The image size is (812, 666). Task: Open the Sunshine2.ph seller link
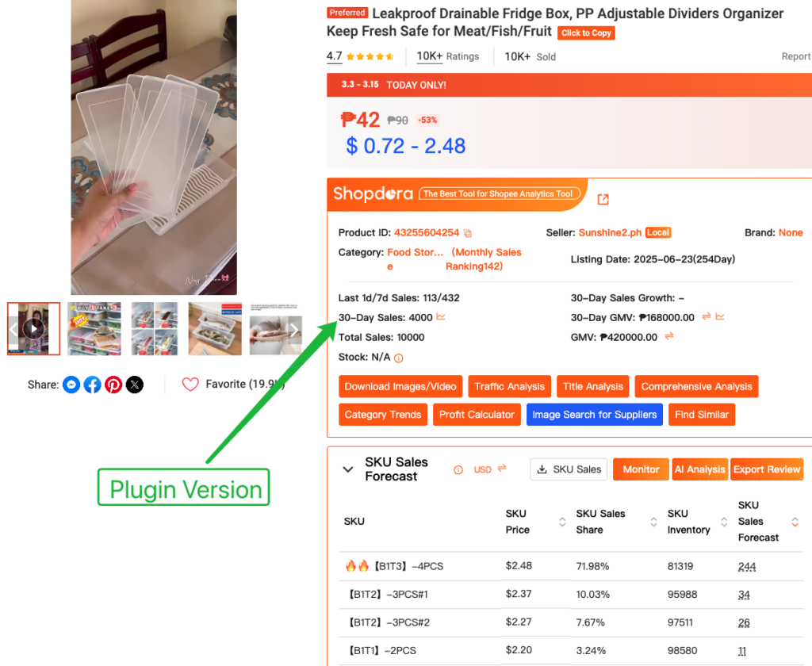(610, 232)
